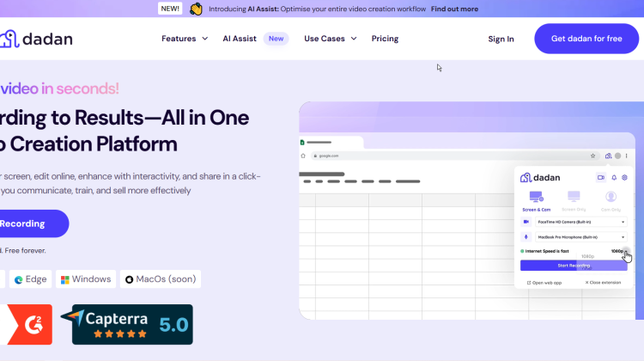Image resolution: width=644 pixels, height=361 pixels.
Task: Click the dadan logo in extension popup
Action: point(540,178)
